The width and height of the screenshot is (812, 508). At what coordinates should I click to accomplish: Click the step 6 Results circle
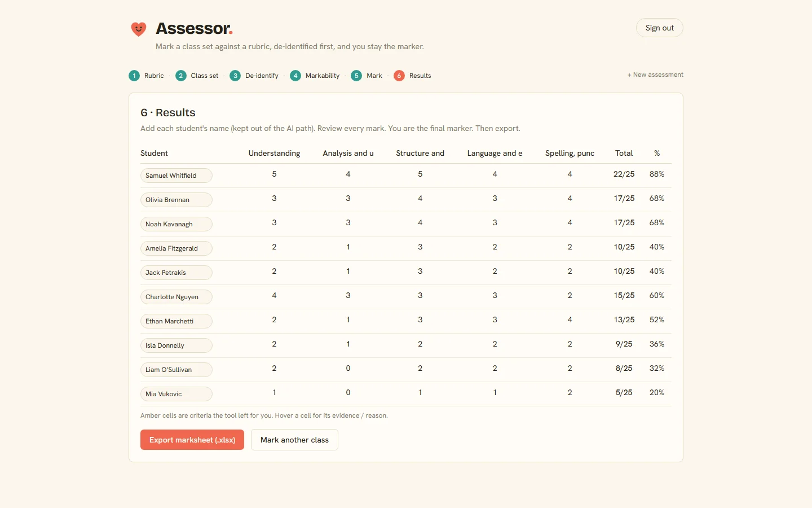[399, 76]
